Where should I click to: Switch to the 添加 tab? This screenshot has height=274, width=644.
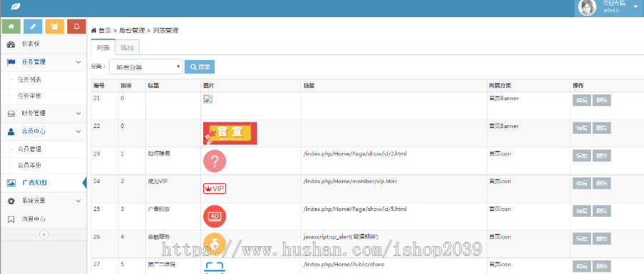tap(127, 48)
